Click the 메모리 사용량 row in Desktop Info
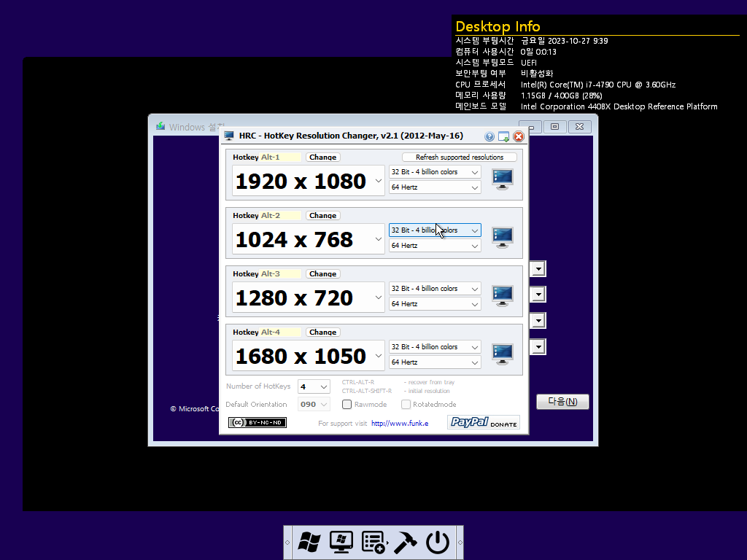Image resolution: width=747 pixels, height=560 pixels. pos(529,96)
